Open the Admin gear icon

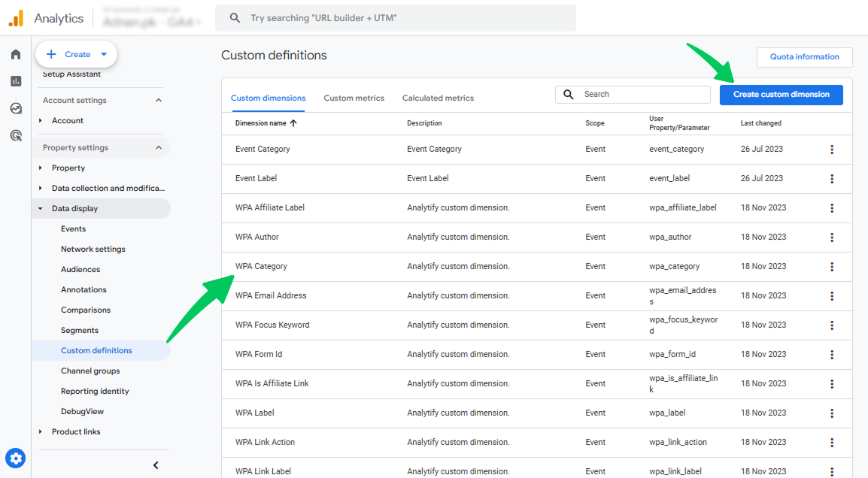point(16,458)
